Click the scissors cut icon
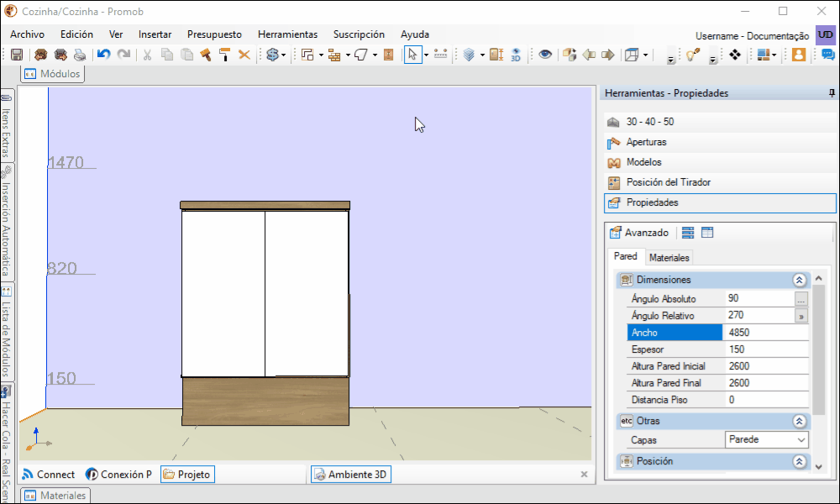The height and width of the screenshot is (504, 840). coord(147,55)
